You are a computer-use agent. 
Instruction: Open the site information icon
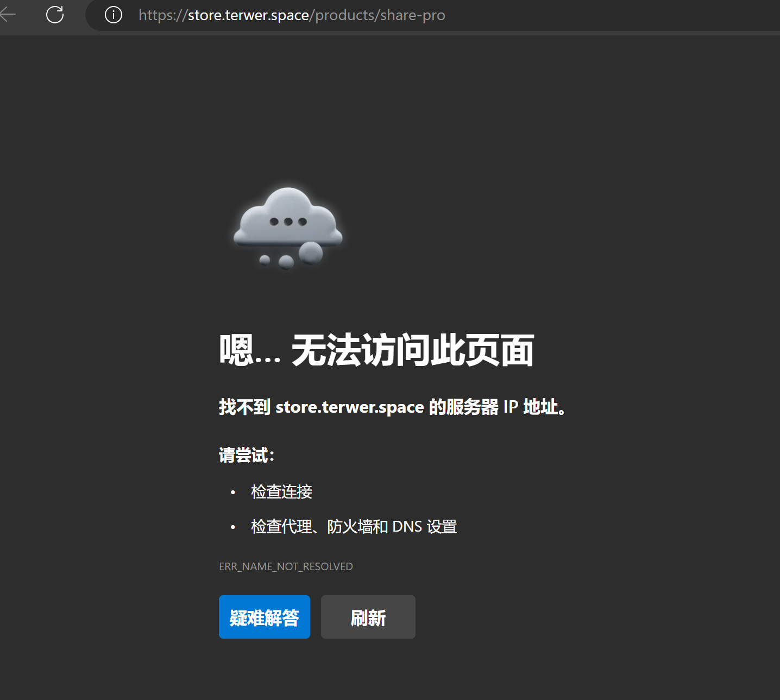(x=113, y=15)
